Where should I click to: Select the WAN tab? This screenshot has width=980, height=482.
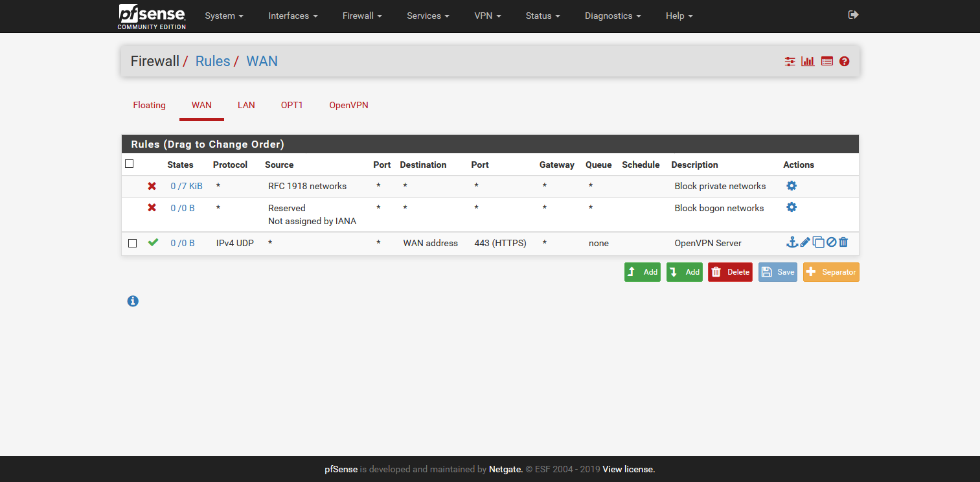click(x=201, y=105)
